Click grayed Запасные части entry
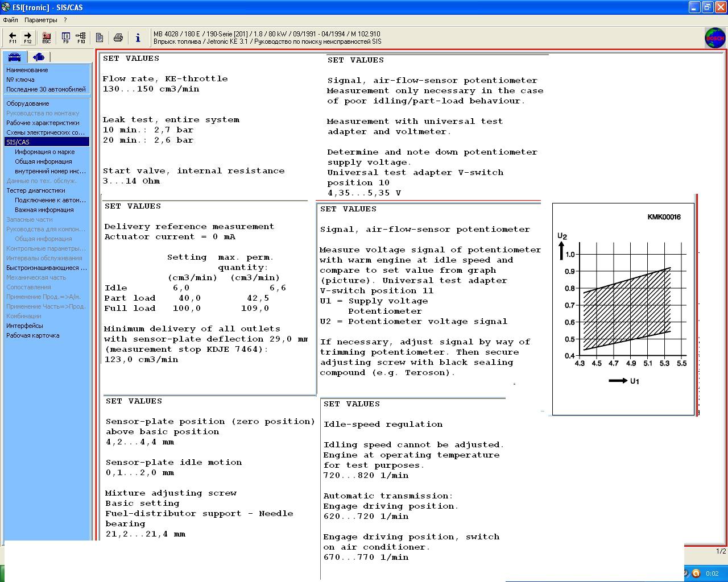Screen dimensions: 728x582 [x=29, y=219]
